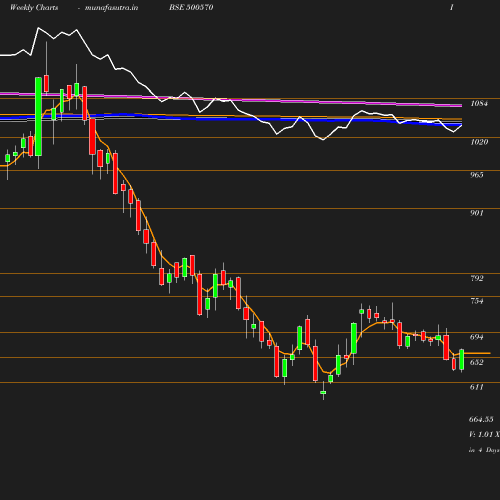Click the last green candlestick on the right
This screenshot has width=500, height=500.
(x=462, y=360)
